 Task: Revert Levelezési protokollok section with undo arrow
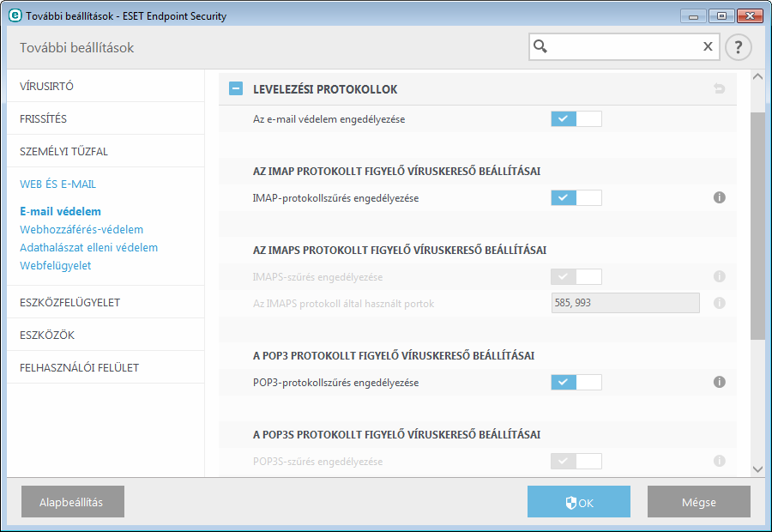(x=720, y=88)
